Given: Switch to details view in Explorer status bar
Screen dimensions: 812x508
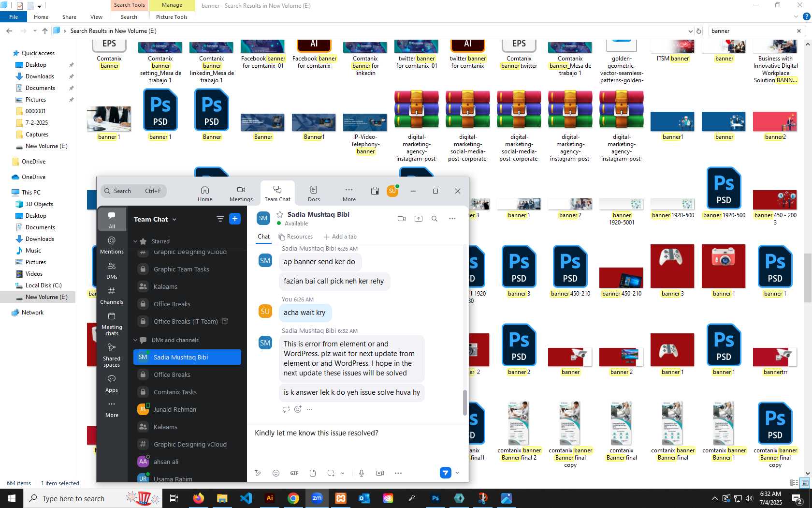Looking at the screenshot, I should coord(794,483).
